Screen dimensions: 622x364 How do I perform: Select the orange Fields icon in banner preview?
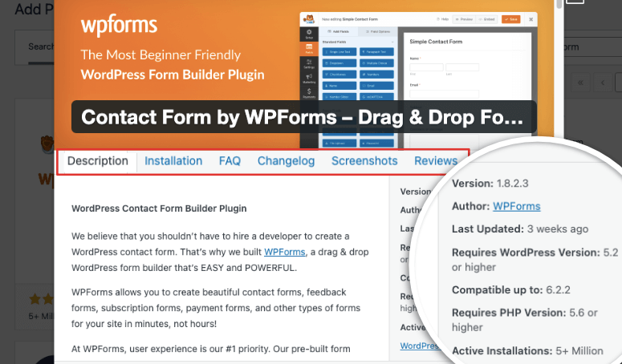309,49
